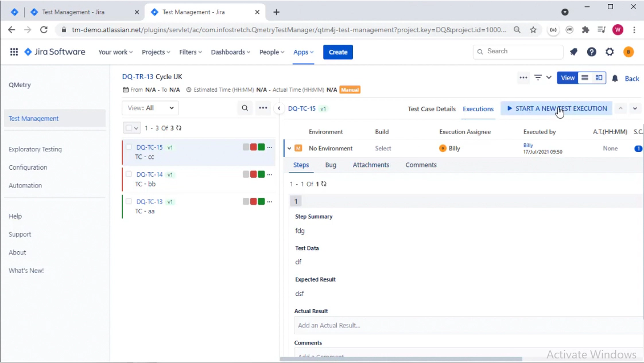The image size is (644, 363).
Task: Open more options for DQ-TC-14 row
Action: [x=269, y=174]
